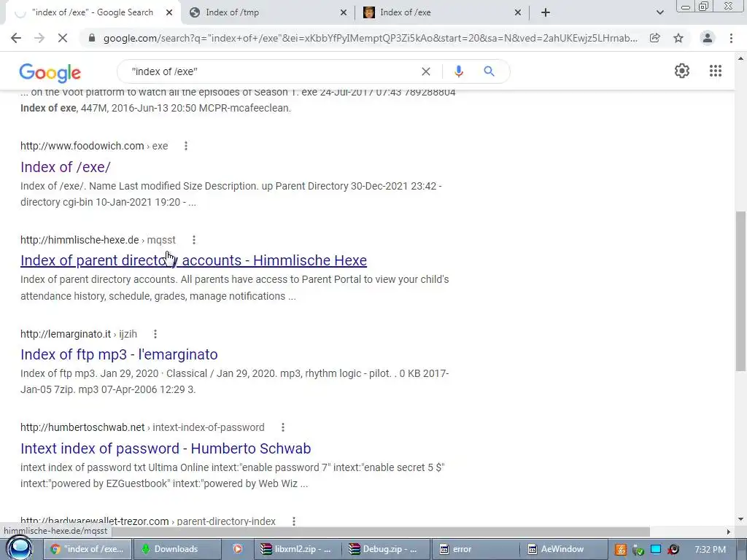Open options for hardwarewallet-trezor.com result
The width and height of the screenshot is (747, 560).
click(294, 521)
